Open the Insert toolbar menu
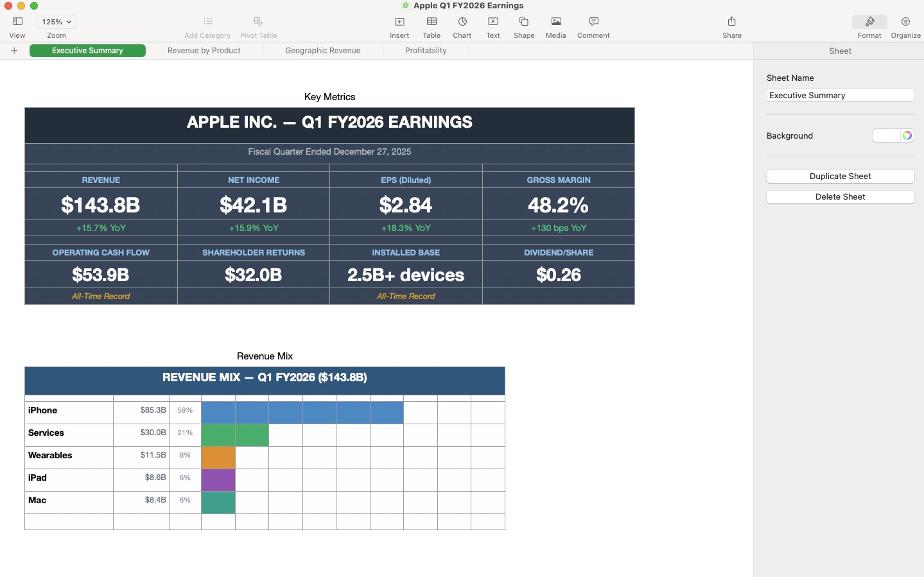This screenshot has height=577, width=924. [x=399, y=22]
